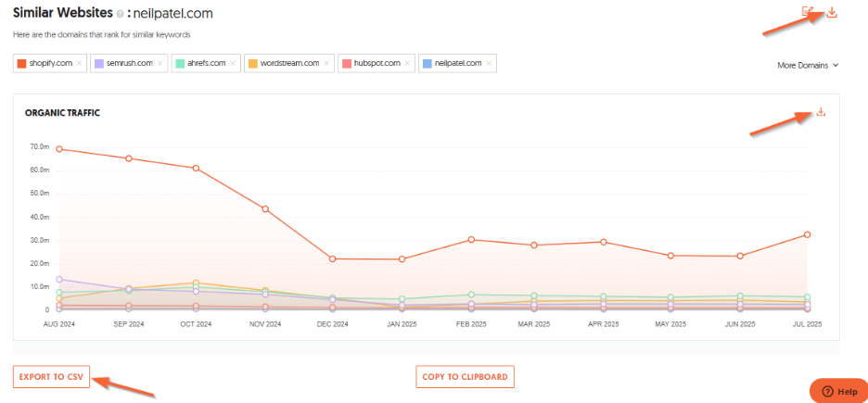Remove semrush.com domain chip
Image resolution: width=868 pixels, height=403 pixels.
coord(160,64)
